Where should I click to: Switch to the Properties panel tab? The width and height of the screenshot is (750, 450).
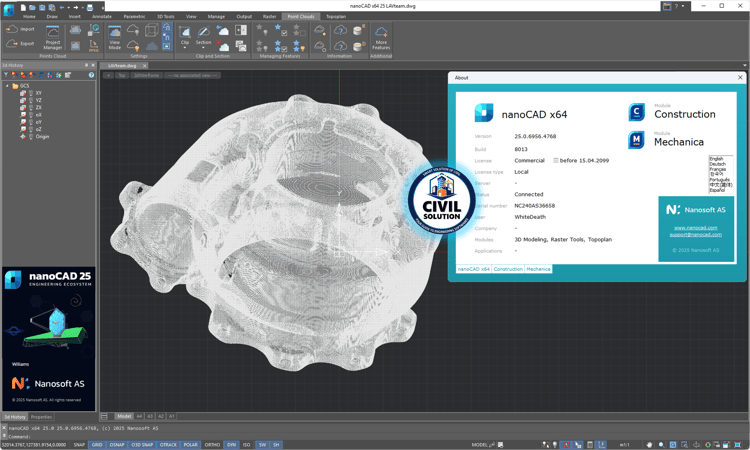(41, 417)
